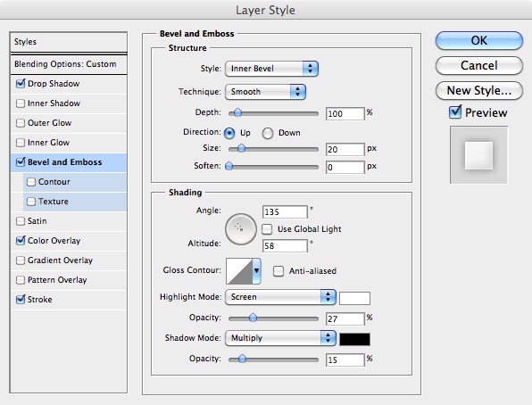Click the layer style preview thumbnail

478,155
